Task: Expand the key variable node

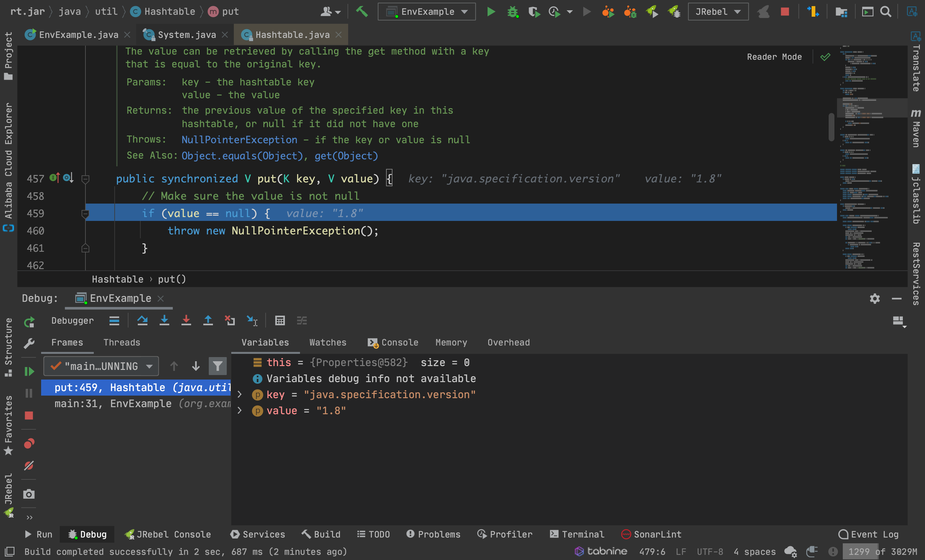Action: click(240, 395)
